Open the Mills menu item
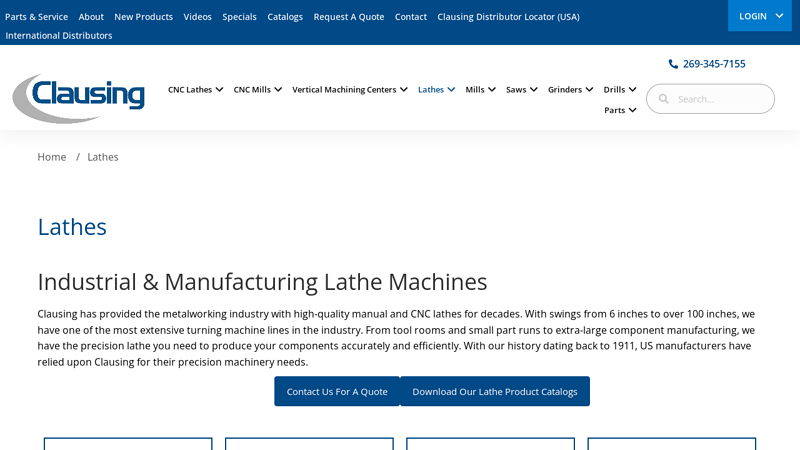This screenshot has width=800, height=450. (474, 90)
